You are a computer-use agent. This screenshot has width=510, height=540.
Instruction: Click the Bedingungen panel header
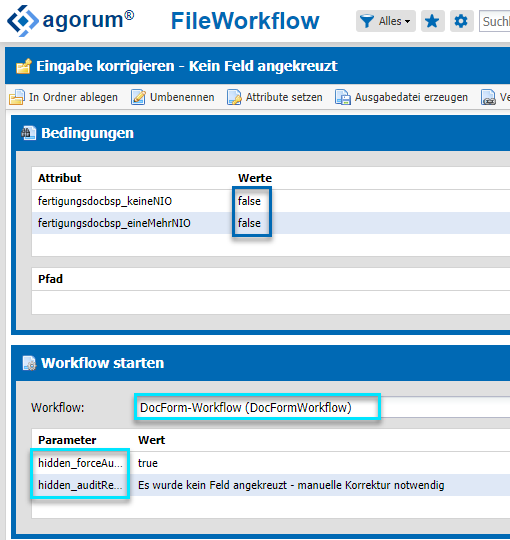(261, 133)
